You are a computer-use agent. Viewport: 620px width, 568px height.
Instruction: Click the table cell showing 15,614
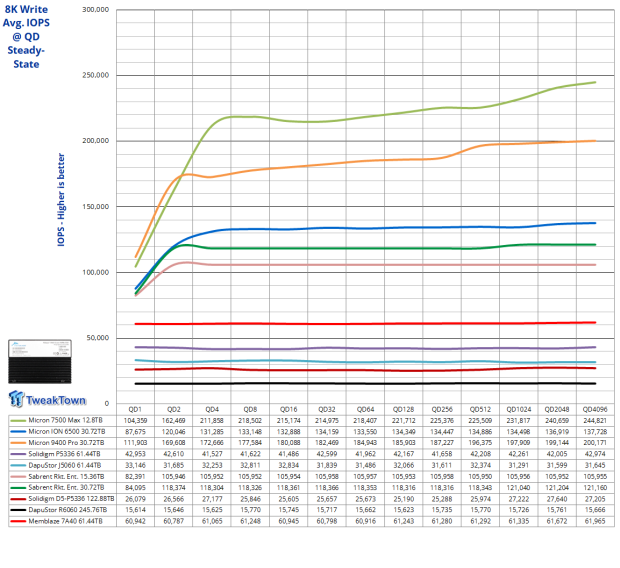135,510
